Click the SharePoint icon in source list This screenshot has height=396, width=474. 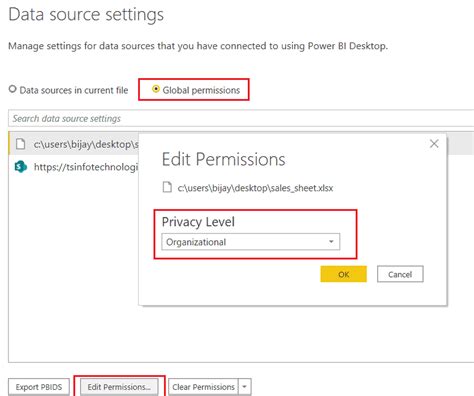click(21, 167)
